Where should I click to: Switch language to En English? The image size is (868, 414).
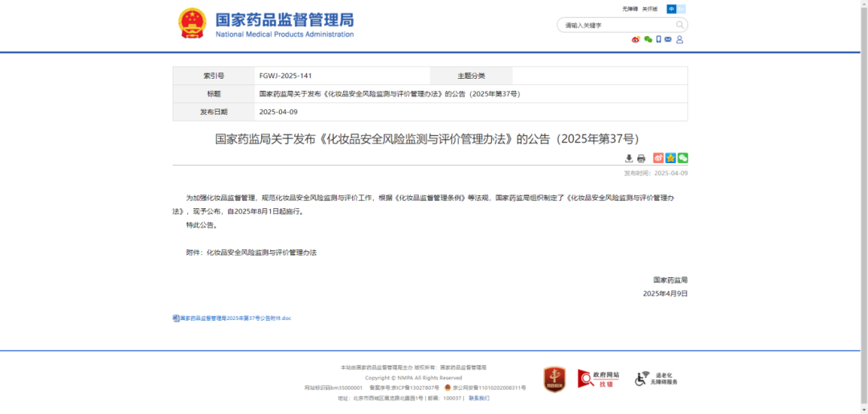(x=681, y=9)
